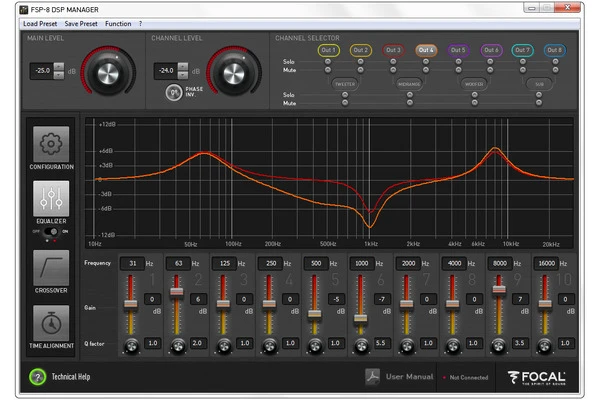Click the 63 Hz gain slider handle
This screenshot has height=400, width=600.
coord(176,292)
